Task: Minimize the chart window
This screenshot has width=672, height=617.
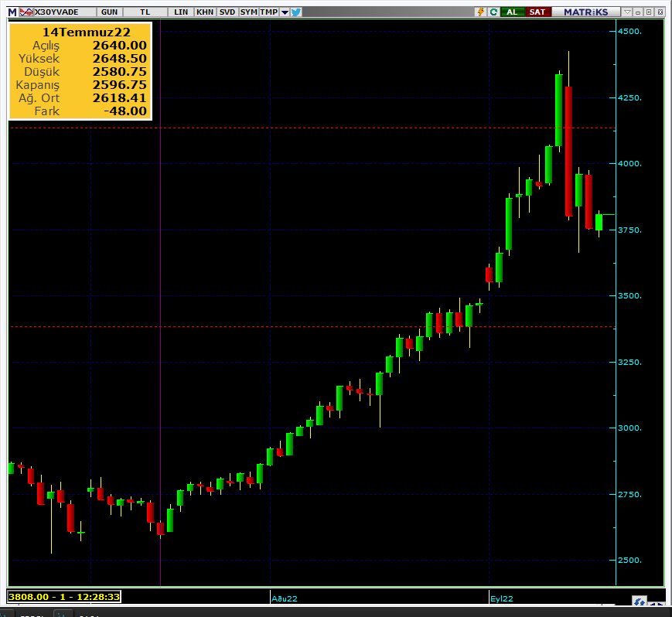Action: [x=638, y=12]
